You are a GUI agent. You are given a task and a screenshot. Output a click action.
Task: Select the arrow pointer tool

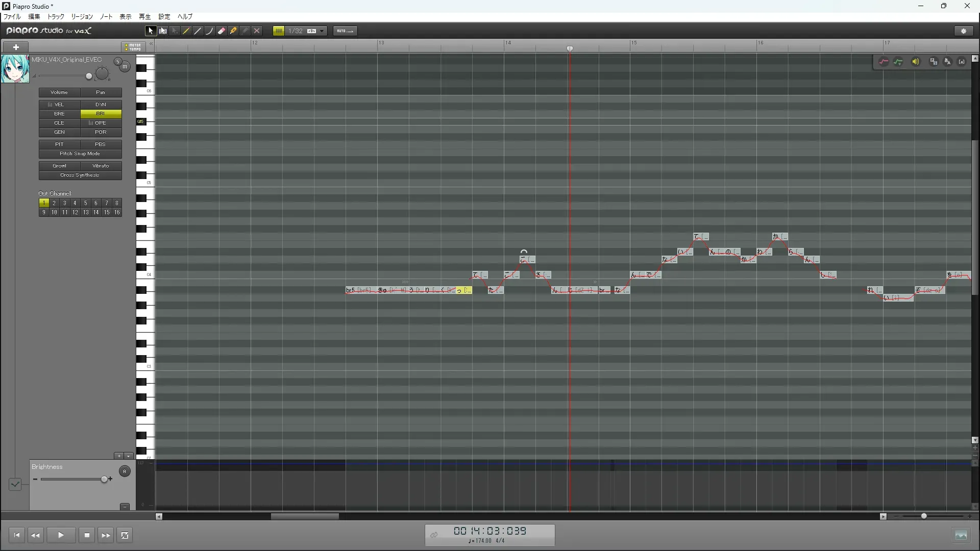(150, 31)
